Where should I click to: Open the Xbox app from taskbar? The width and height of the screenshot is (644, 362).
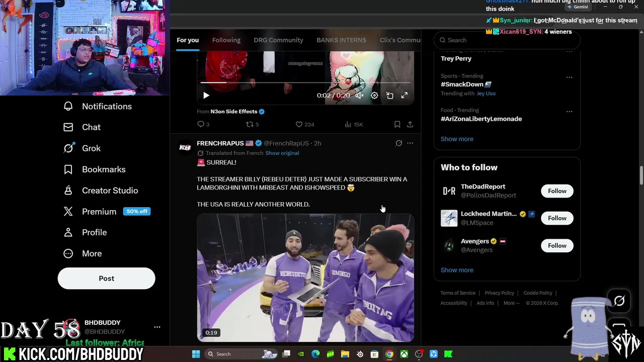click(x=404, y=354)
